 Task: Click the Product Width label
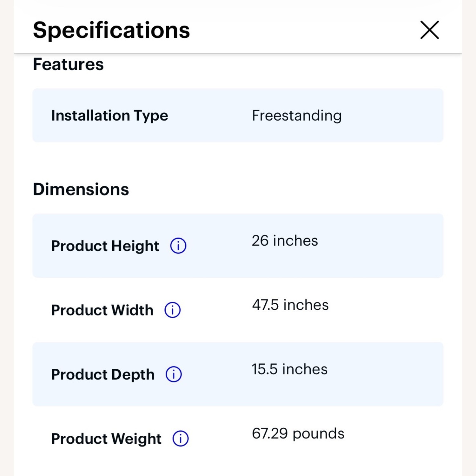(102, 310)
